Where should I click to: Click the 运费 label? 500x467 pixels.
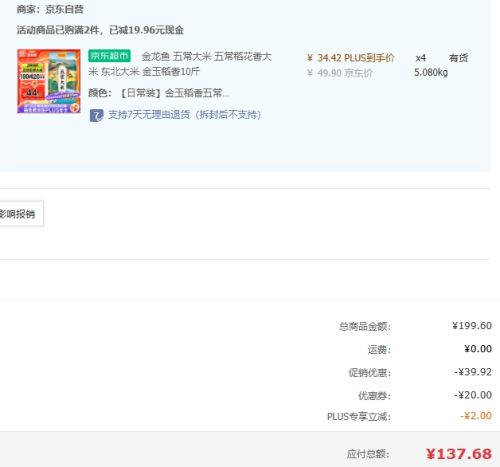(379, 350)
